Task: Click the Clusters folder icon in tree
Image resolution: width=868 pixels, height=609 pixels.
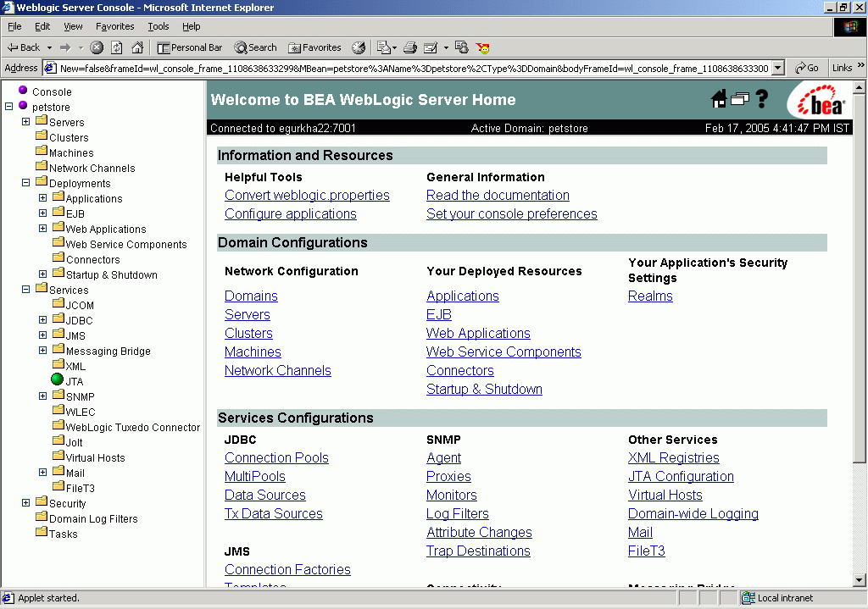Action: coord(42,136)
